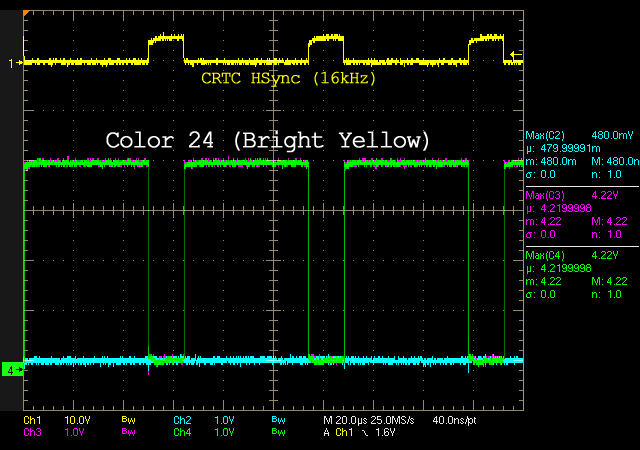Click the Ch3 1.0V scale readout
The width and height of the screenshot is (640, 450).
click(75, 432)
